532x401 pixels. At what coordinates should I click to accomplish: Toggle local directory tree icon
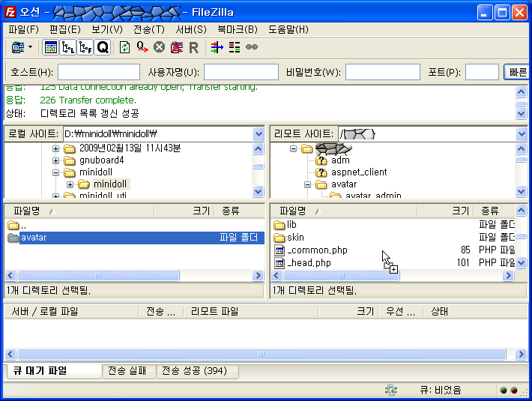click(x=68, y=47)
